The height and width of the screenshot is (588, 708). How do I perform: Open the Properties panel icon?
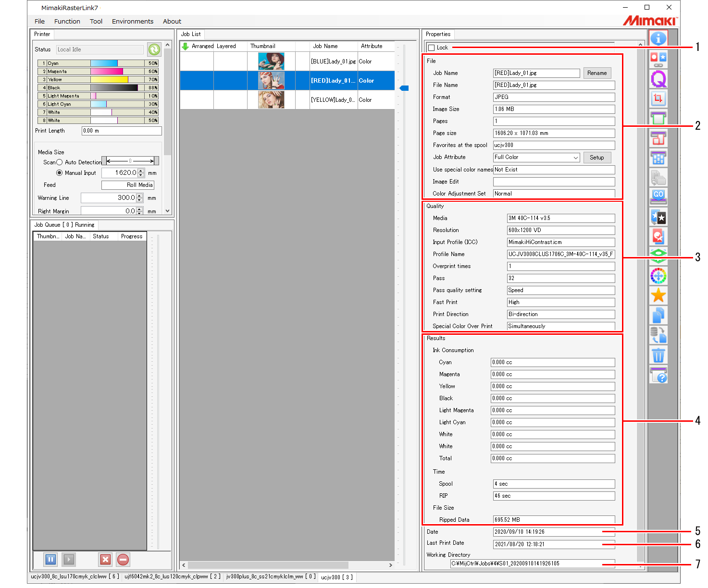[x=658, y=38]
